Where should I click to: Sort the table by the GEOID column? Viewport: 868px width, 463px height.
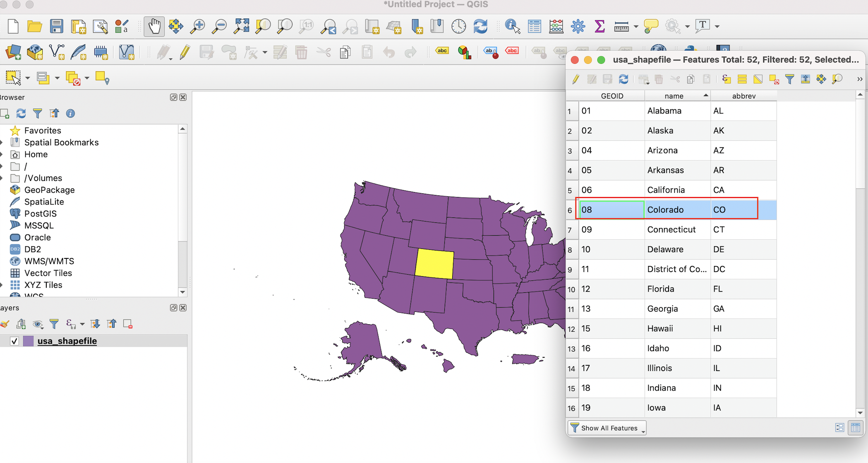point(611,96)
